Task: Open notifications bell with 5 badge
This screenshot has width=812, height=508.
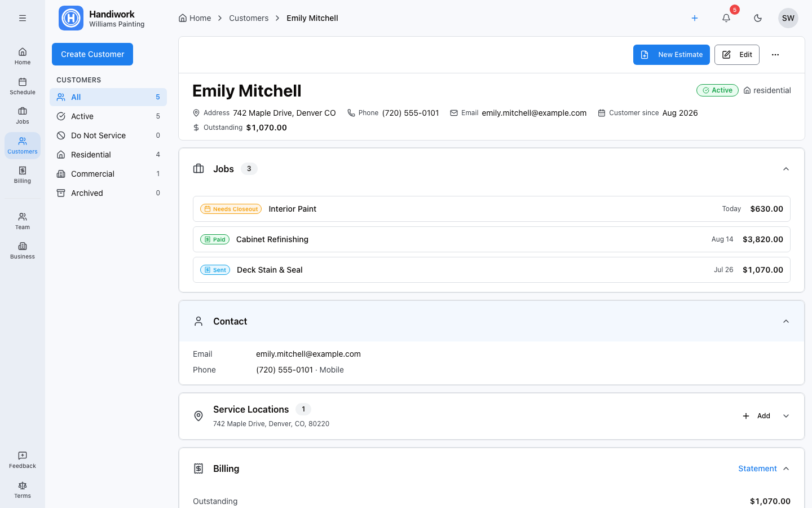Action: [726, 18]
